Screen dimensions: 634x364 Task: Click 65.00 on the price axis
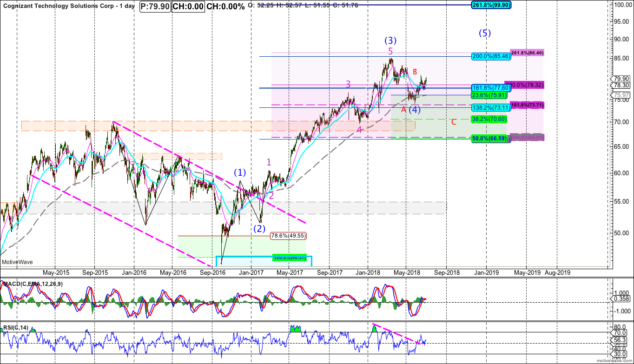pos(622,146)
